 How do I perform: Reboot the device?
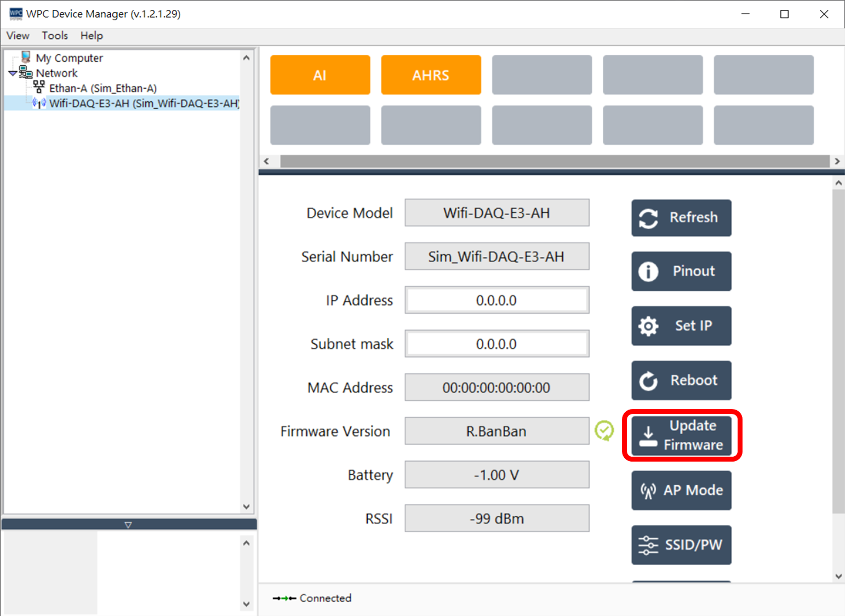pyautogui.click(x=681, y=381)
